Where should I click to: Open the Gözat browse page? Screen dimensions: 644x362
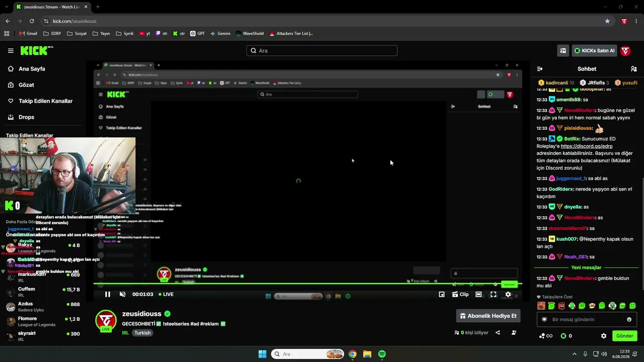[x=26, y=85]
